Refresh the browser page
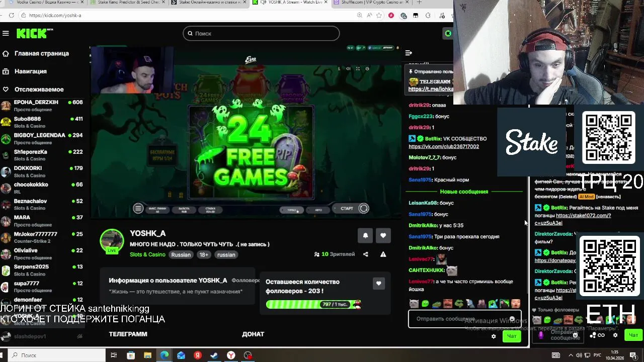Viewport: 644px width, 362px height. (12, 16)
